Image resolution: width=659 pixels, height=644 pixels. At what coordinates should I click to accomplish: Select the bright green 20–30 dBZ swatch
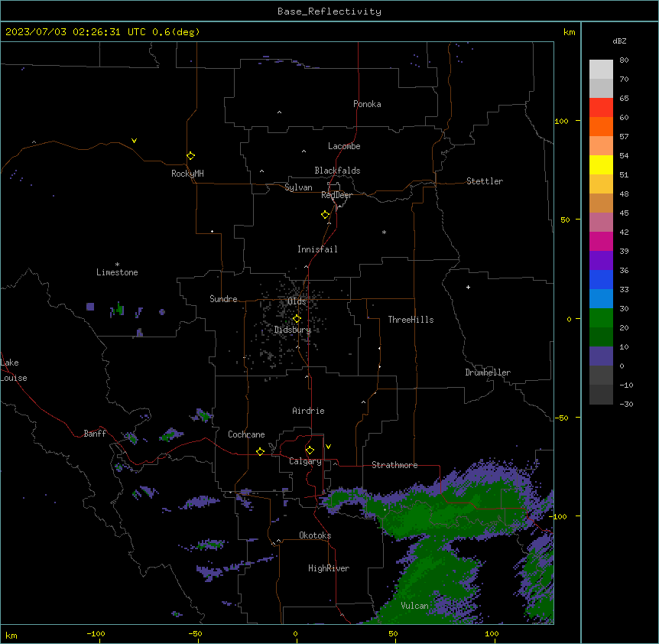(601, 318)
